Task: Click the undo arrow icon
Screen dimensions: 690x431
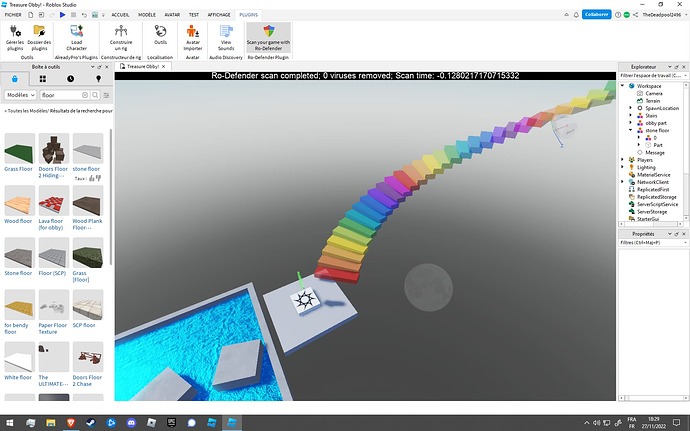Action: 84,15
